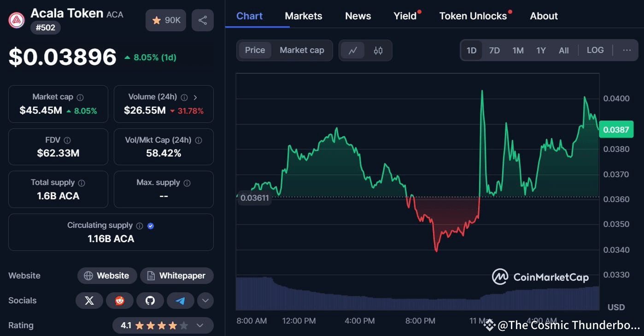Star Acala to add to watchlist

tap(165, 20)
